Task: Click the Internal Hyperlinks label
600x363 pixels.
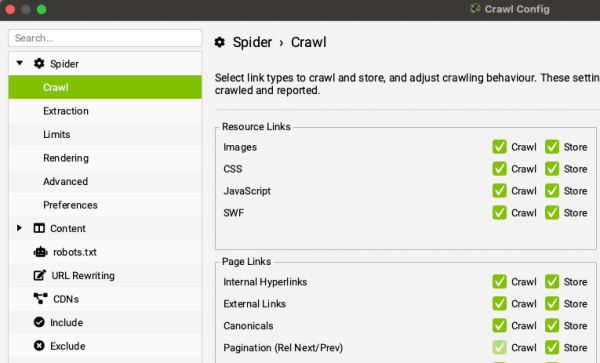Action: coord(265,282)
